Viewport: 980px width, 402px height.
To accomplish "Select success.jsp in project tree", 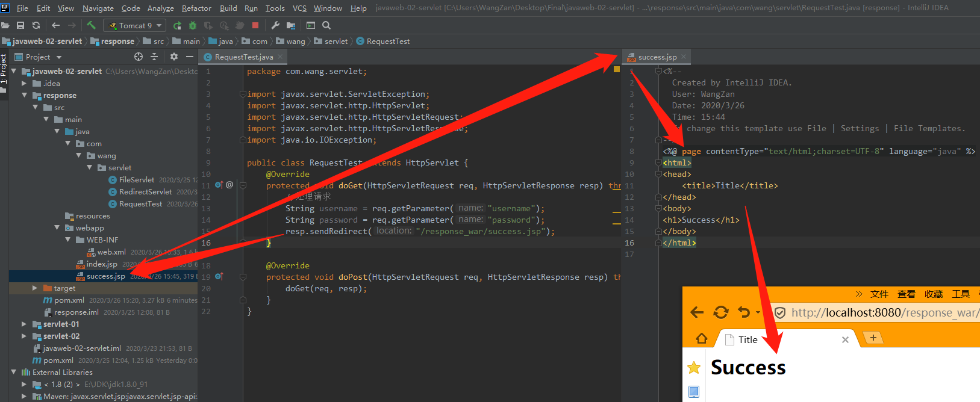I will [x=105, y=276].
